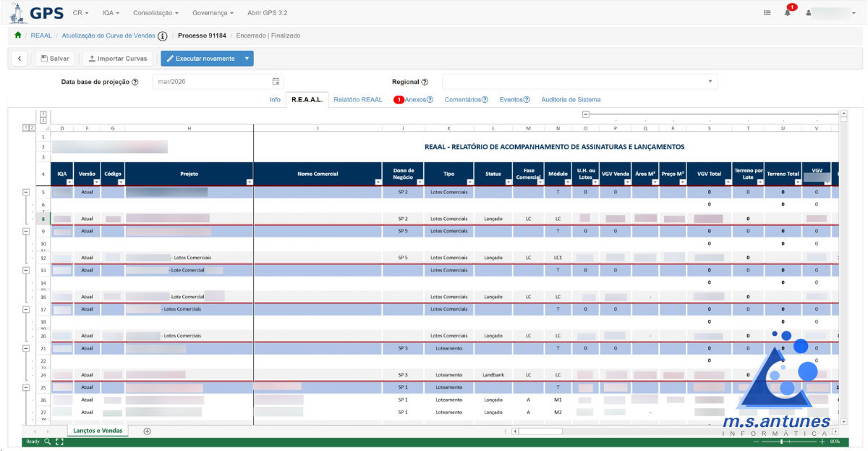Click the Salvar button
The height and width of the screenshot is (451, 868).
(x=54, y=59)
